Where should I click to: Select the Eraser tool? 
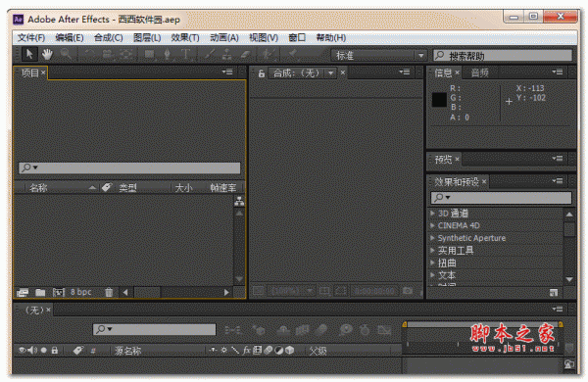245,55
